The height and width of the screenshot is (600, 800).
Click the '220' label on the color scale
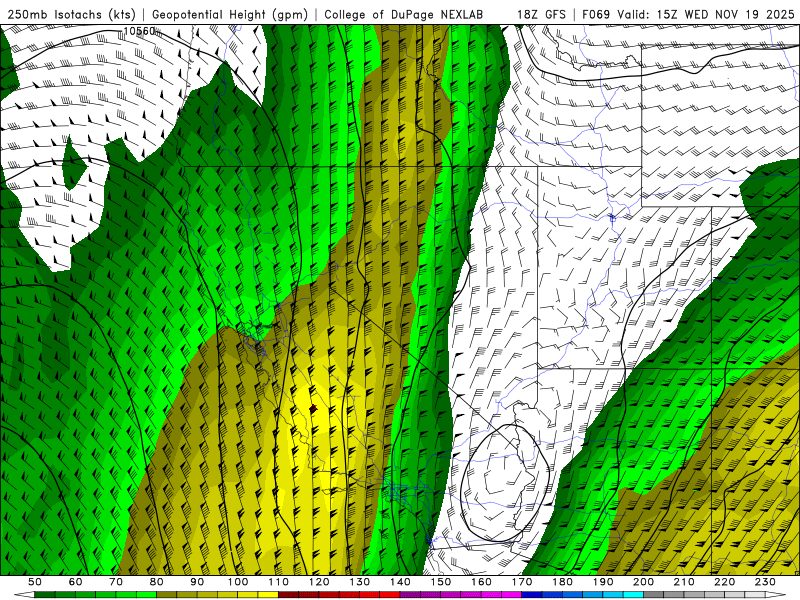(x=724, y=582)
